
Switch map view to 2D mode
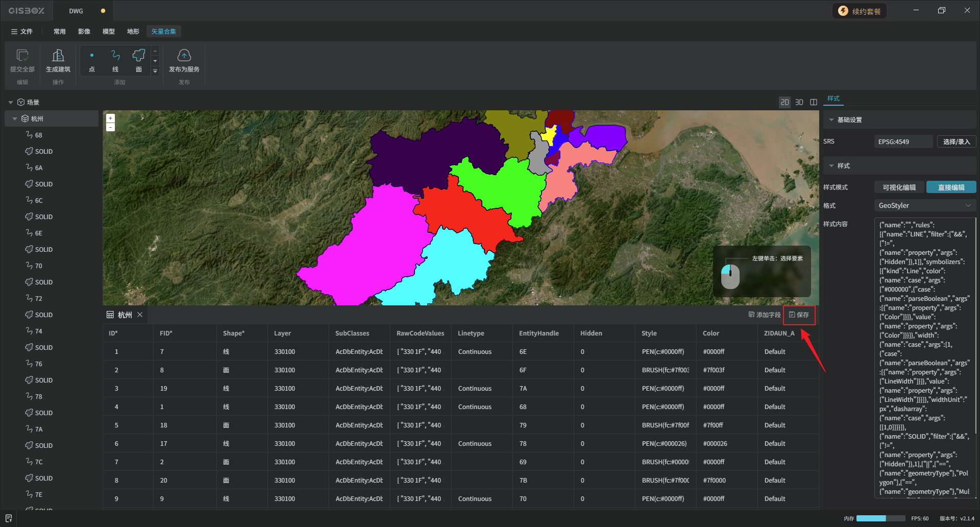(x=785, y=103)
